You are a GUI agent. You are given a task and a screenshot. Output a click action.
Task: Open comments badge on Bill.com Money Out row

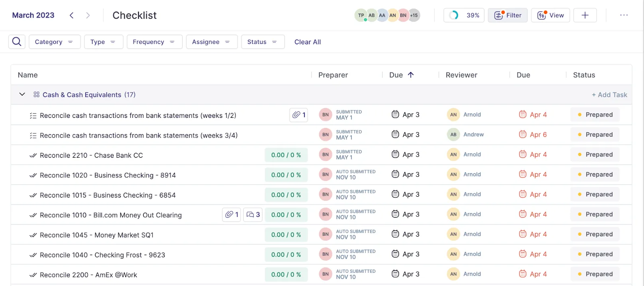click(x=253, y=215)
